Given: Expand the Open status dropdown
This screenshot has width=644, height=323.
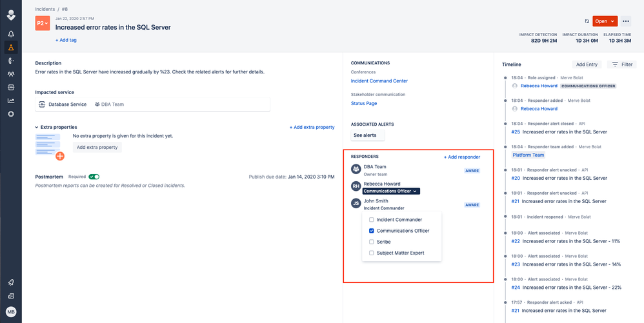Looking at the screenshot, I should [605, 21].
